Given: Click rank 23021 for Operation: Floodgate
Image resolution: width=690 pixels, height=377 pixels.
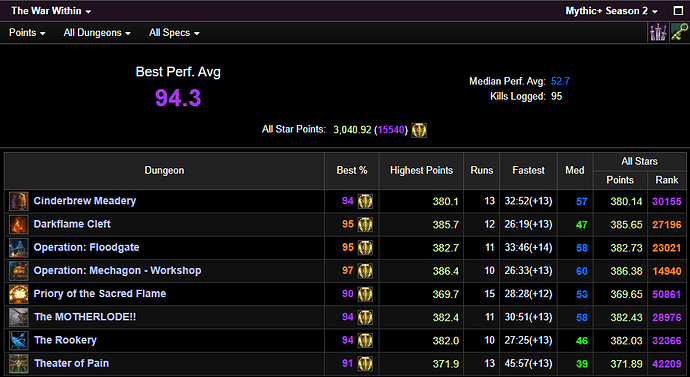Looking at the screenshot, I should [667, 248].
